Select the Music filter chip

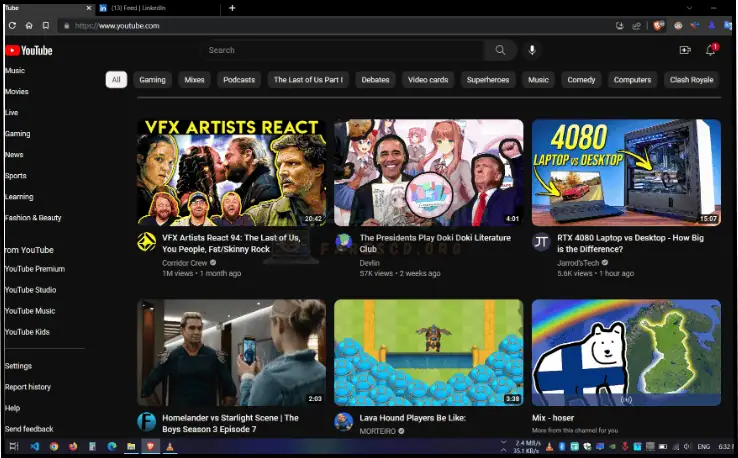(x=538, y=80)
